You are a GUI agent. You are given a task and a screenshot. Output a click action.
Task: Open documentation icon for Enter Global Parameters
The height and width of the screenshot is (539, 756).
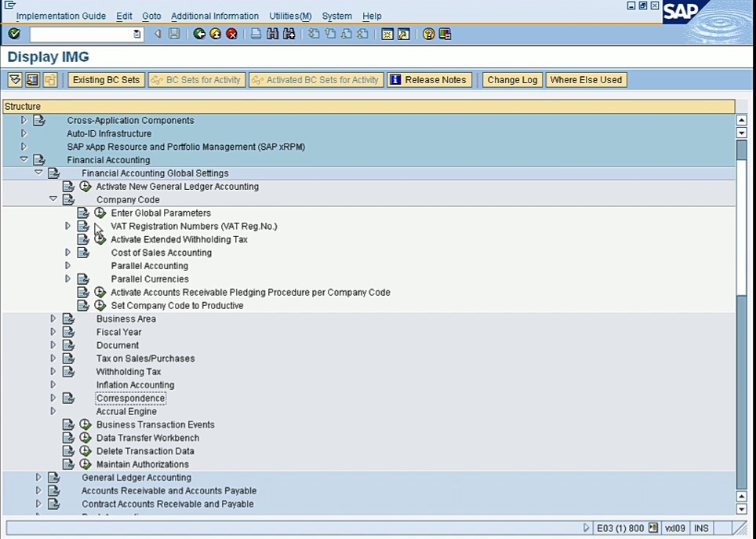[83, 213]
